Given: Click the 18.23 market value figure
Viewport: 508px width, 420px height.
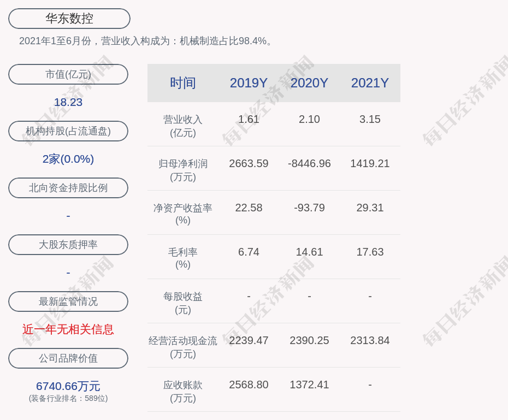Looking at the screenshot, I should 68,102.
